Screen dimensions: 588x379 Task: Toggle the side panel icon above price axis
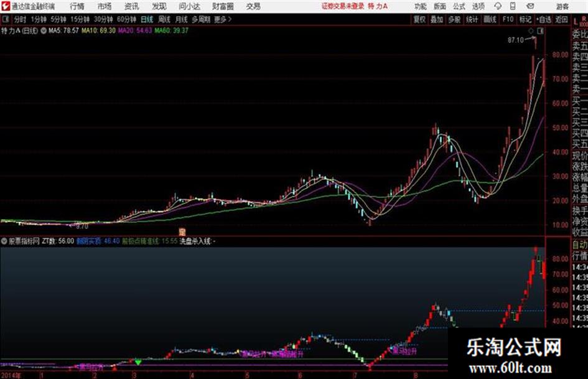pos(540,31)
